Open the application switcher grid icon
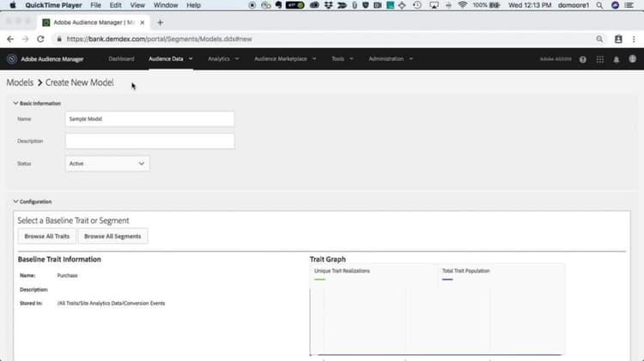The height and width of the screenshot is (361, 644). (x=600, y=59)
